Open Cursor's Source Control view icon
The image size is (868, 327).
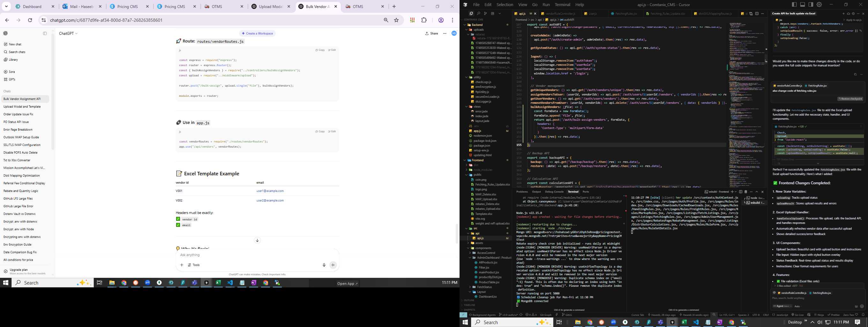click(485, 13)
